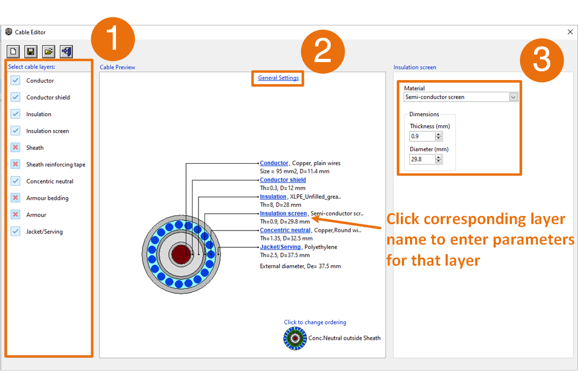Increase Thickness (mm) with up arrow
588x371 pixels.
[439, 134]
